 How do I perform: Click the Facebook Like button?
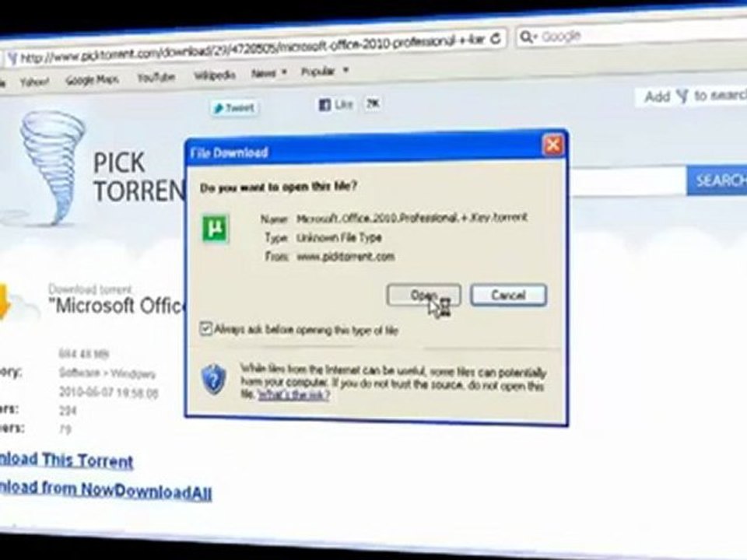tap(336, 104)
